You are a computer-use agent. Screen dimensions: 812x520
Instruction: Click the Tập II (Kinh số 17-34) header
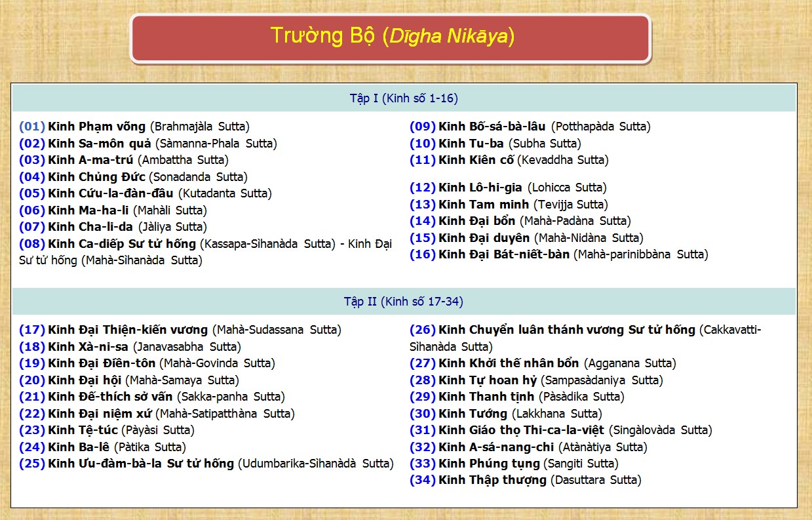click(404, 302)
